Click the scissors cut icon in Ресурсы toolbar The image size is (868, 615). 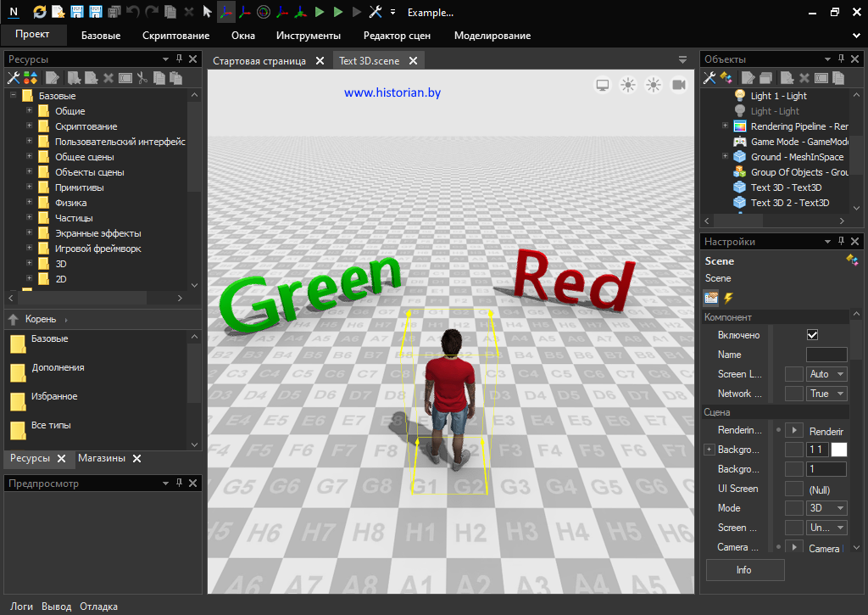point(142,78)
